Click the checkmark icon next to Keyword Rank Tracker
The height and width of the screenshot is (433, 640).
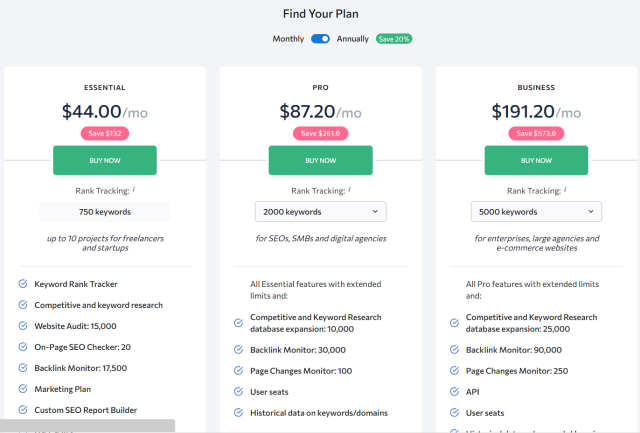click(x=23, y=284)
